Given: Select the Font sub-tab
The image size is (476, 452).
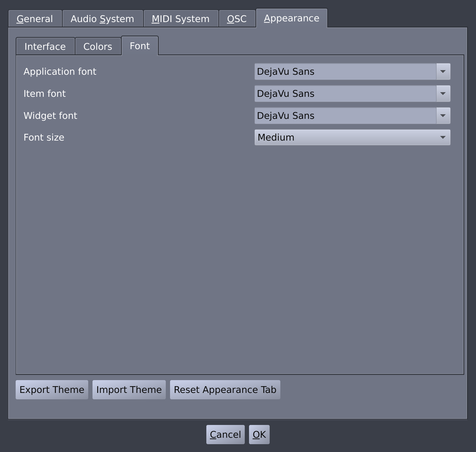Looking at the screenshot, I should pos(140,46).
